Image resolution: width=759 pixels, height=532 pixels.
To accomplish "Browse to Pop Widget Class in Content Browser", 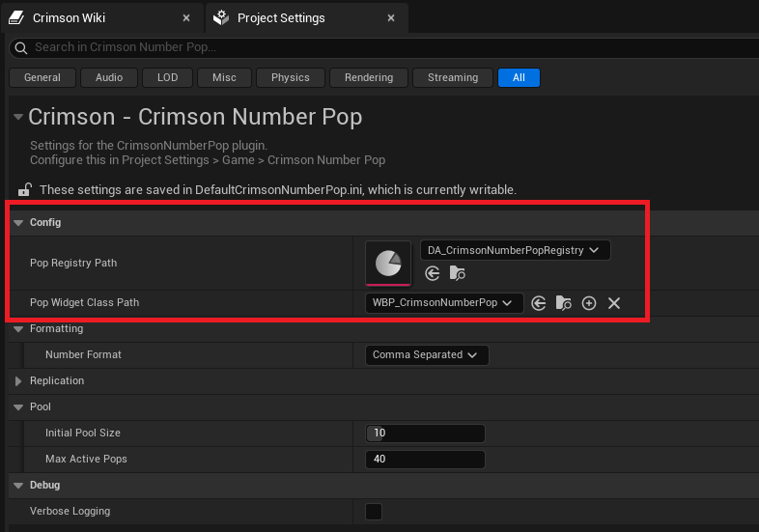I will (x=563, y=303).
